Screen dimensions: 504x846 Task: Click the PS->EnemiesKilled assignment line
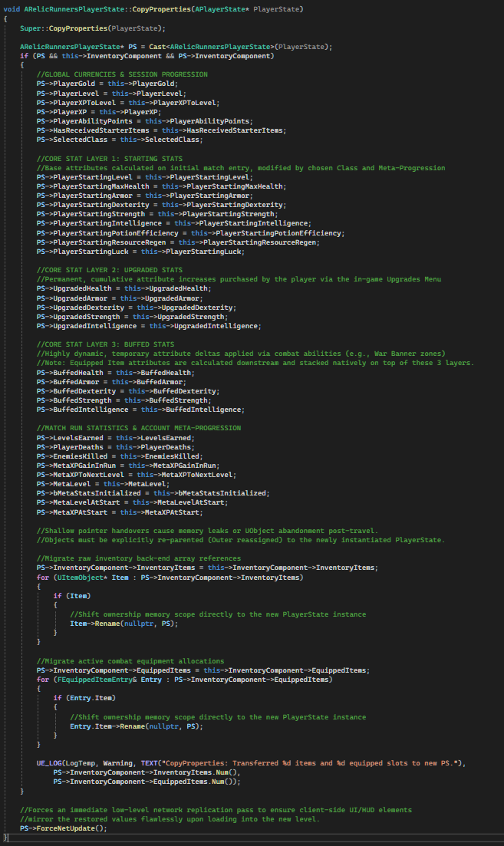click(120, 456)
